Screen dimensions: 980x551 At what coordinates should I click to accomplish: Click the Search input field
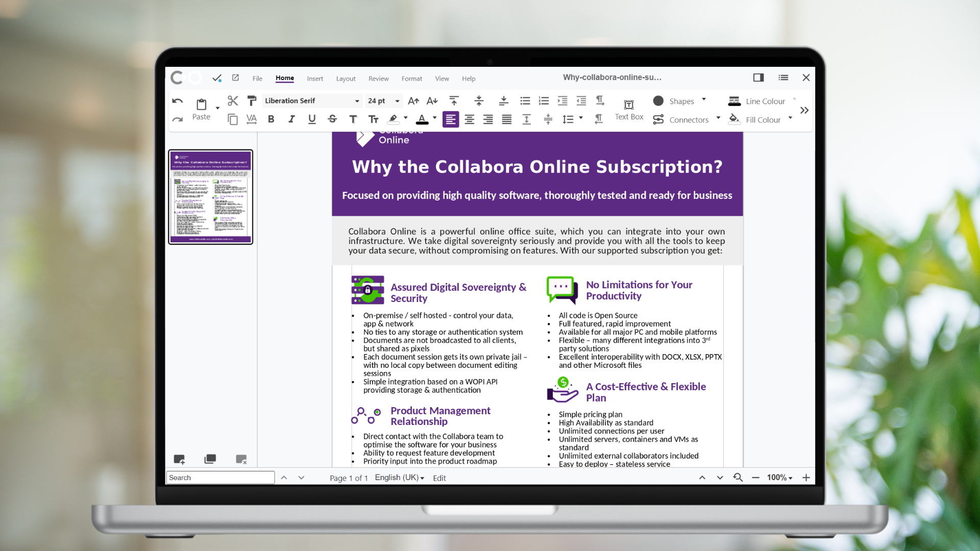(220, 478)
